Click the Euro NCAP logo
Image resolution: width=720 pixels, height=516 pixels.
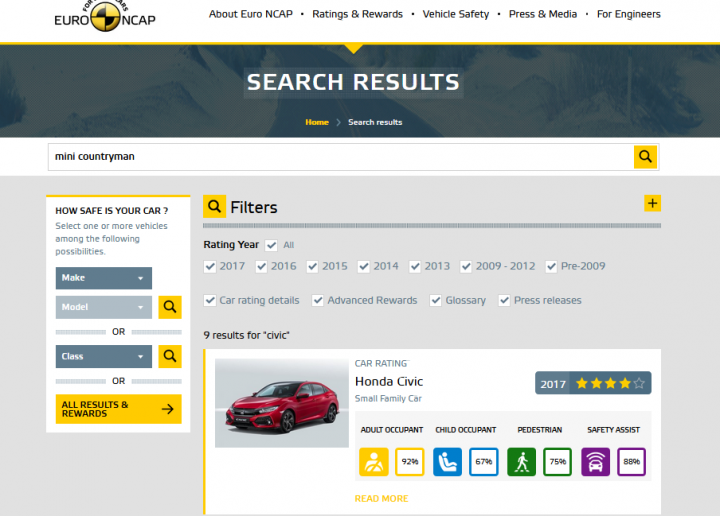click(x=105, y=17)
